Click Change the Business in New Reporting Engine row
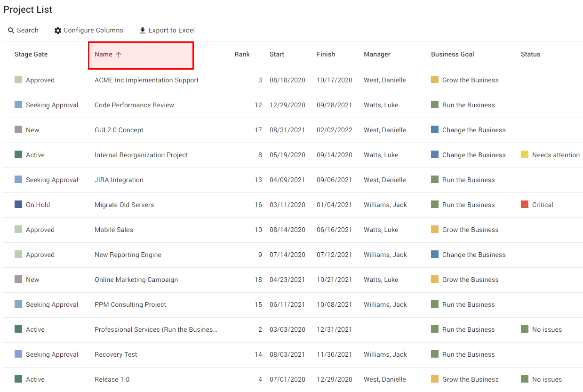The image size is (583, 392). (474, 255)
